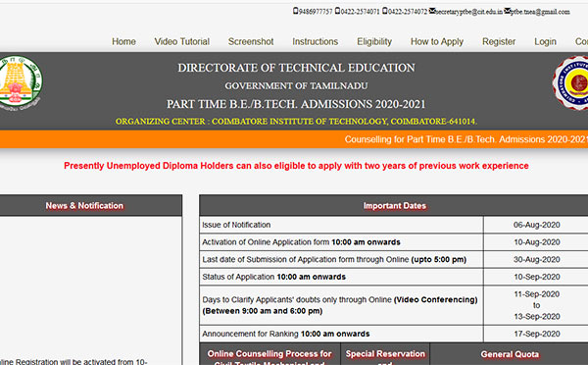Click the Government of Tamilnadu subtitle
The height and width of the screenshot is (365, 588).
click(x=296, y=86)
